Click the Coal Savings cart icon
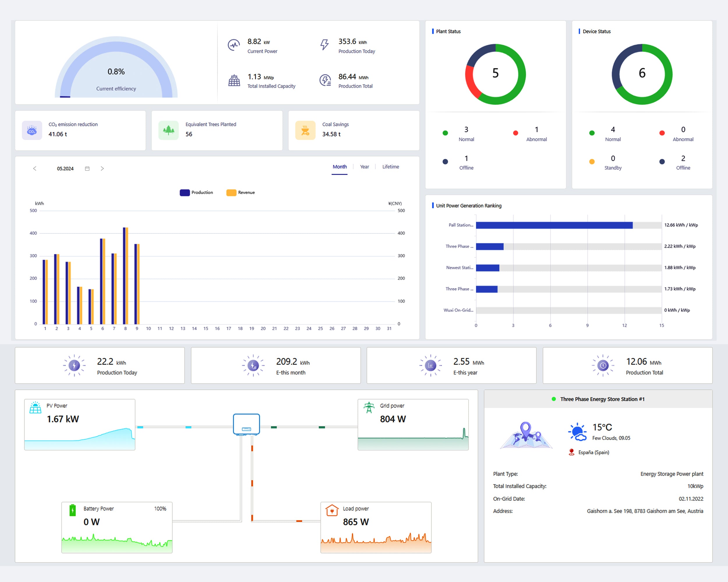 [305, 130]
